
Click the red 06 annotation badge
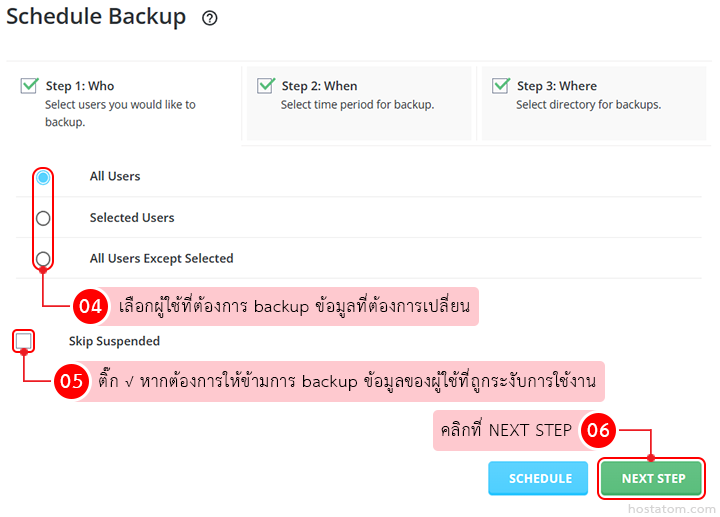coord(598,430)
